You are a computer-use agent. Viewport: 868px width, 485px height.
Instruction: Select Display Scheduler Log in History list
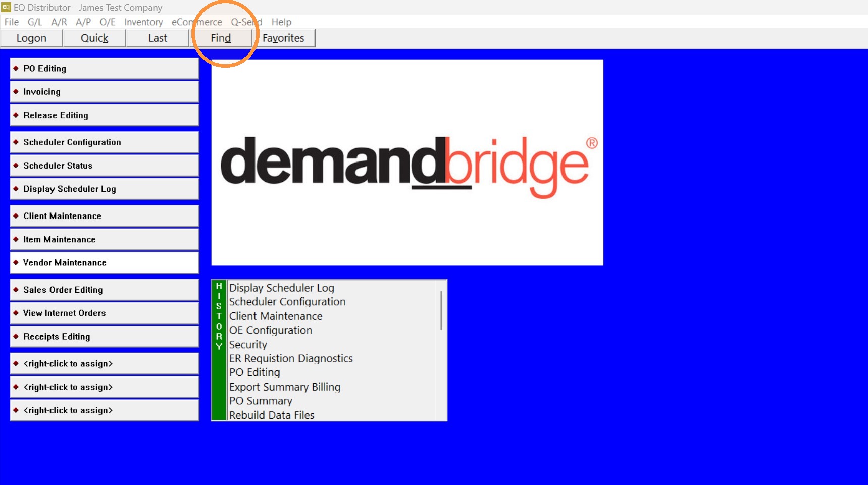[x=282, y=288]
